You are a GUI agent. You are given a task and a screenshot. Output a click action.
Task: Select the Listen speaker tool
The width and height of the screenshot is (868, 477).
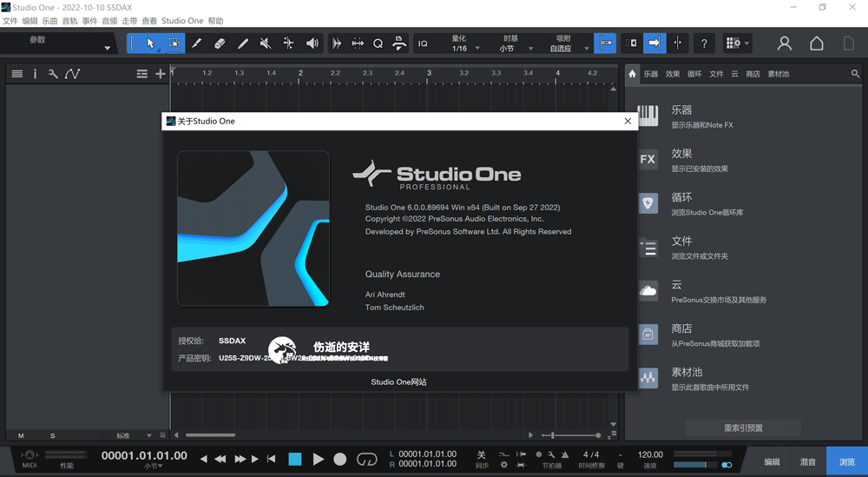(x=312, y=43)
